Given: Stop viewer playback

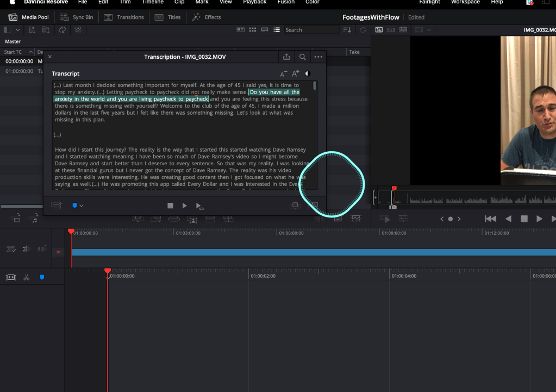Looking at the screenshot, I should [x=524, y=219].
